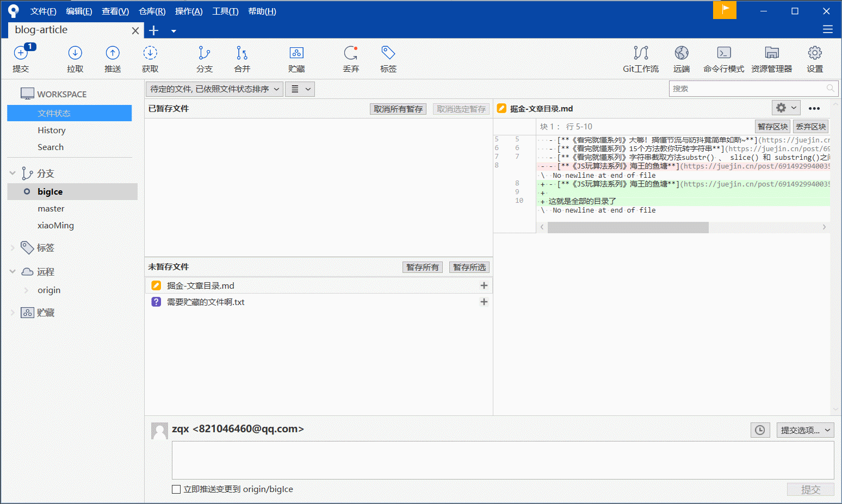Add a new repository tab with plus
The width and height of the screenshot is (842, 504).
(x=154, y=30)
